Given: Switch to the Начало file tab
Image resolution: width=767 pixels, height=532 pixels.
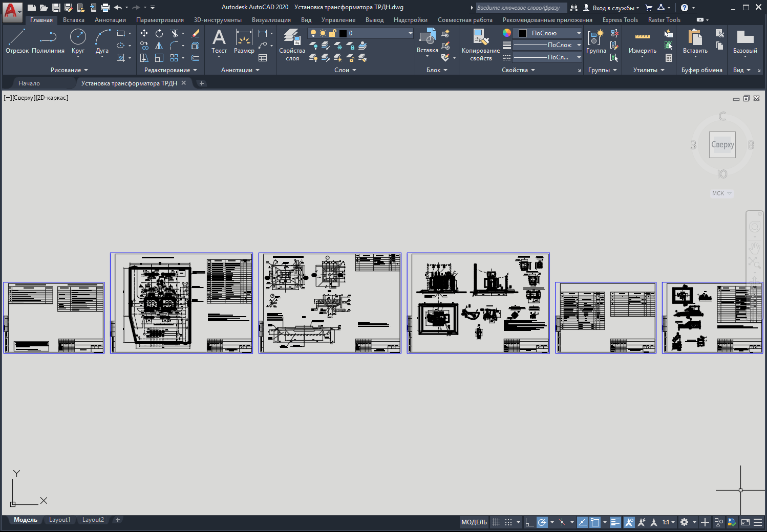Looking at the screenshot, I should [x=29, y=83].
